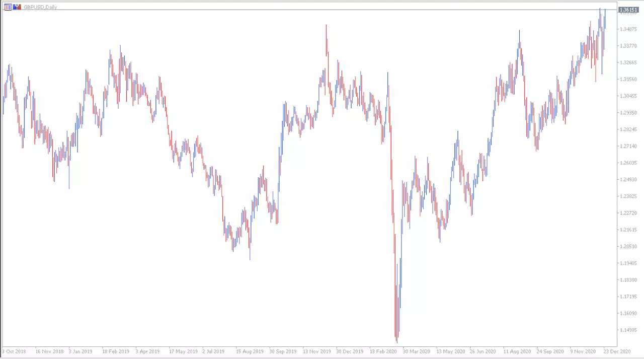644x359 pixels.
Task: Click the 1.26035 price scale label
Action: click(629, 163)
